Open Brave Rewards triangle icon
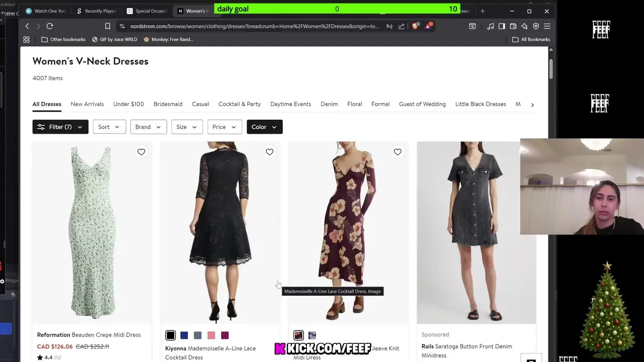 tap(429, 26)
